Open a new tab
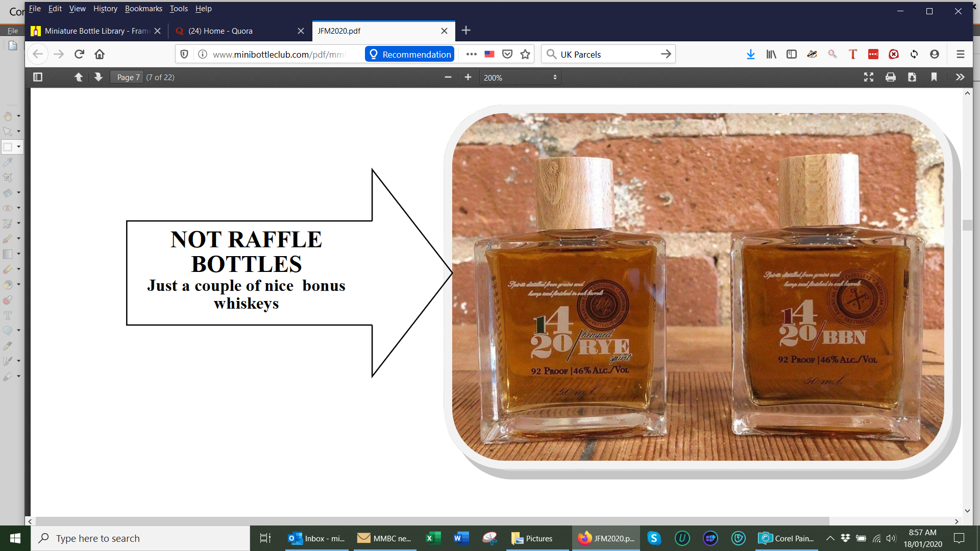The height and width of the screenshot is (551, 980). [x=465, y=31]
